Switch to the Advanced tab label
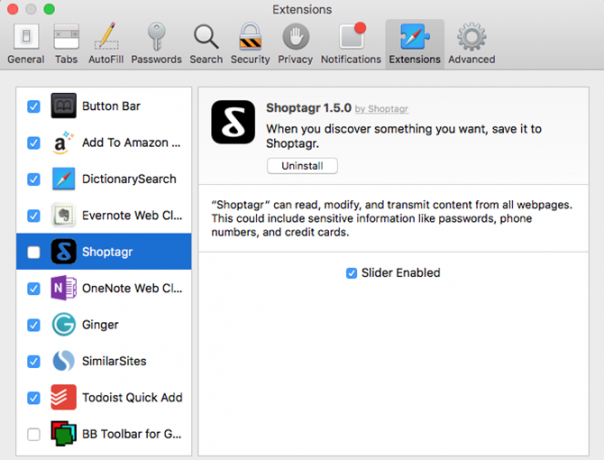 click(x=471, y=59)
